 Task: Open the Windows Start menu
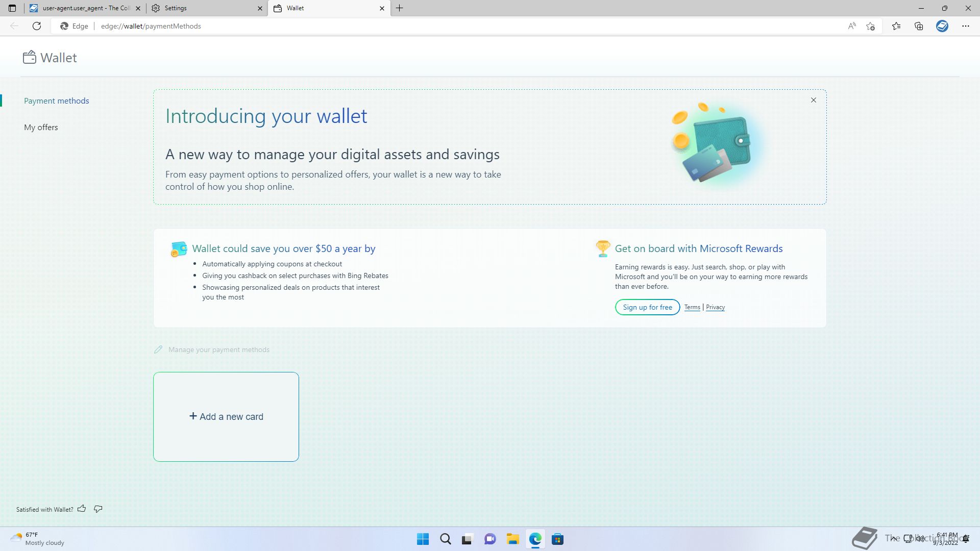coord(423,539)
